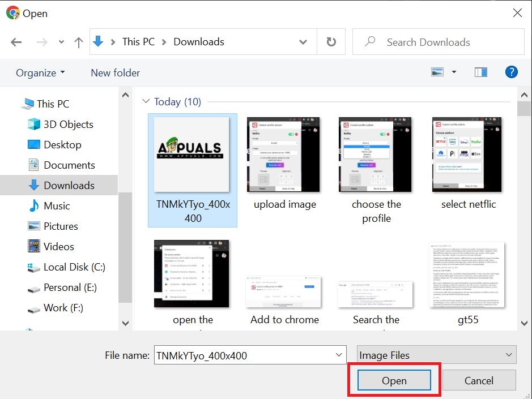Select Downloads in the sidebar
The width and height of the screenshot is (532, 399).
tap(59, 186)
